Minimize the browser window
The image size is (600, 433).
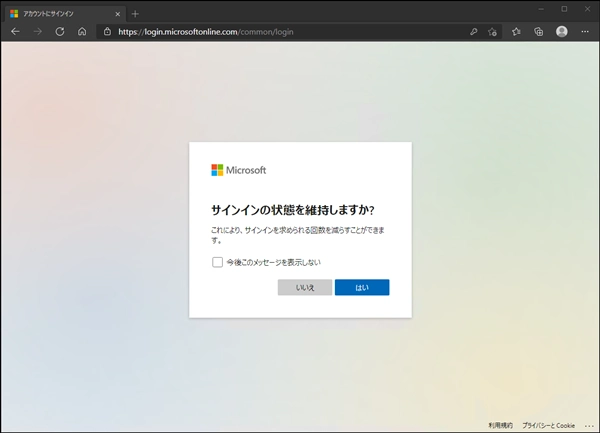[541, 9]
